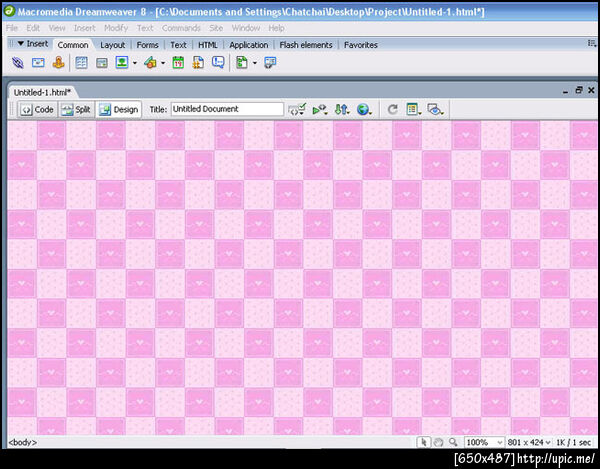Click the Hyperlink icon in Insert bar
The width and height of the screenshot is (600, 469).
[x=18, y=62]
